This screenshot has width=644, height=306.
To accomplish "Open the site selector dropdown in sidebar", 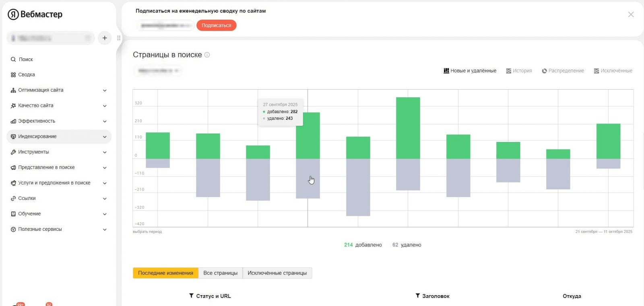I will (50, 38).
